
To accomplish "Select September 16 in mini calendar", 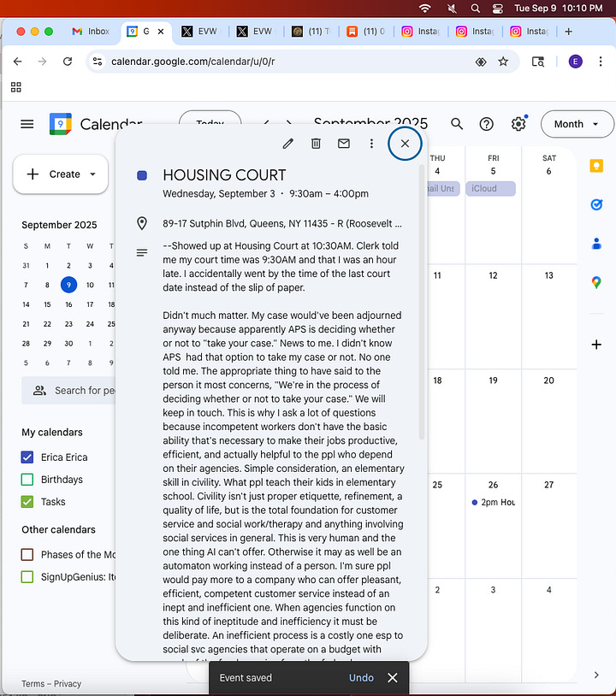I will pyautogui.click(x=68, y=304).
